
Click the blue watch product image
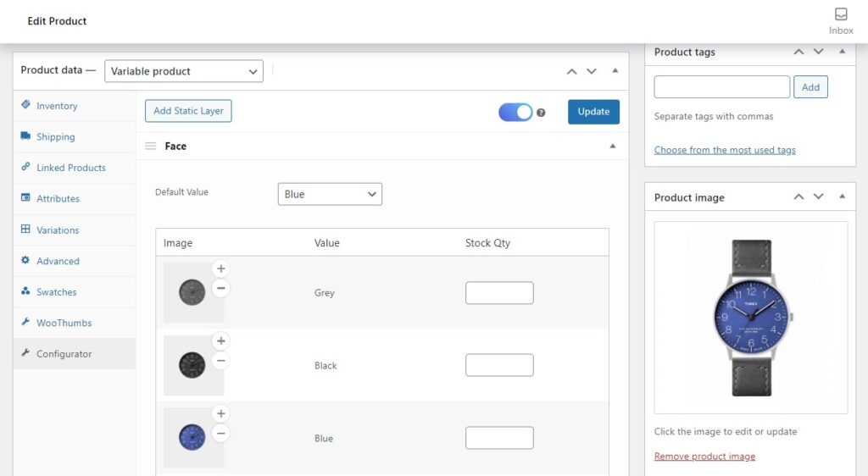[751, 318]
